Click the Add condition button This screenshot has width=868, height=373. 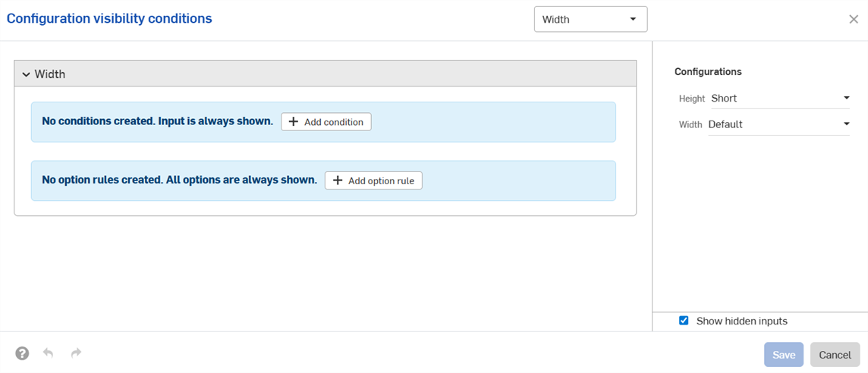[326, 122]
